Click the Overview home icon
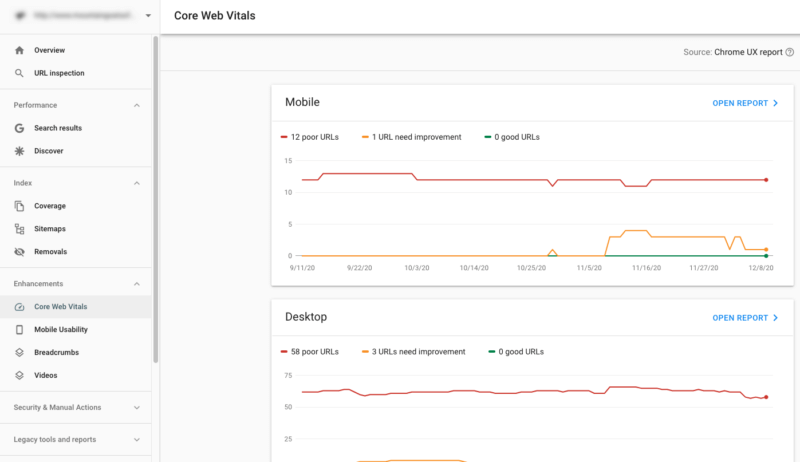This screenshot has width=800, height=462. pos(19,50)
